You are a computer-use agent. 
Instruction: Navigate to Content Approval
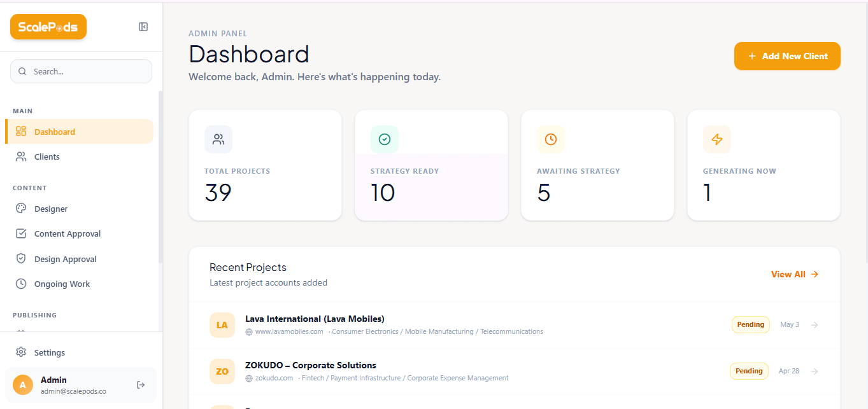tap(80, 233)
